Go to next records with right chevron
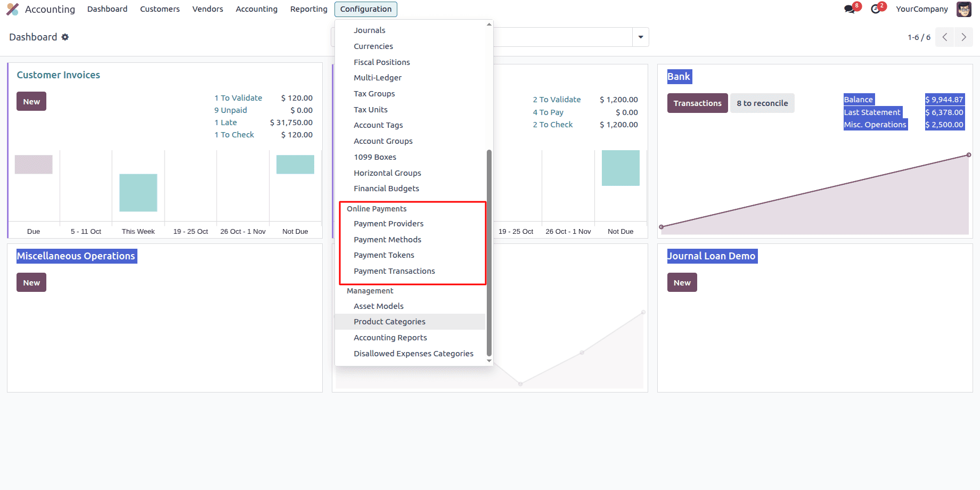The image size is (980, 490). tap(963, 37)
